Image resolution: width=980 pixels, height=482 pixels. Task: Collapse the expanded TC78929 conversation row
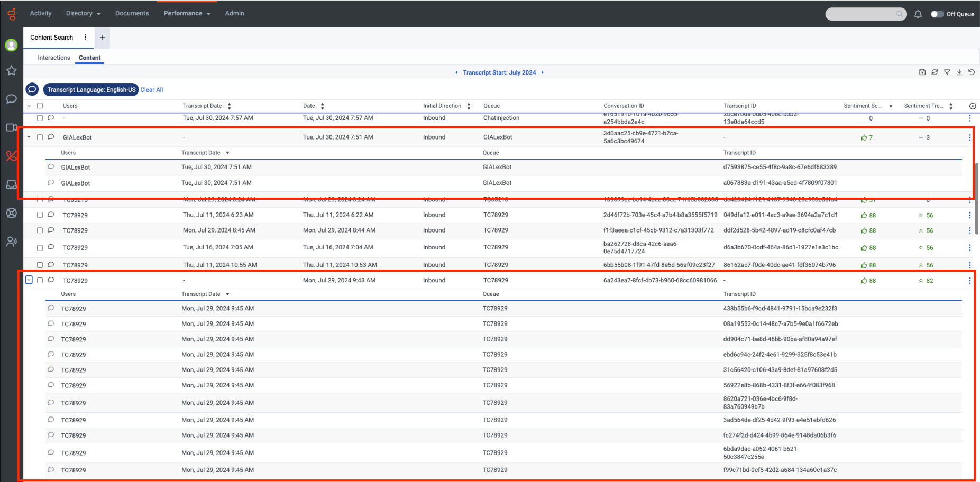(29, 280)
